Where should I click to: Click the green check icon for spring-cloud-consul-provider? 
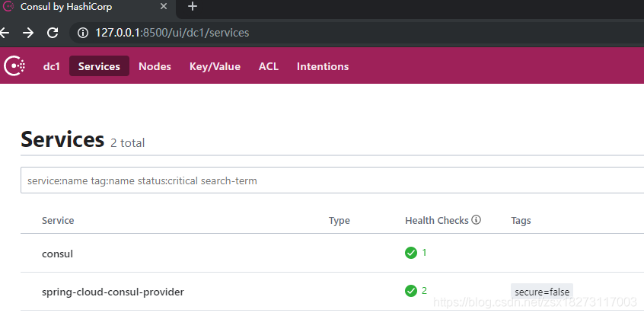coord(411,291)
